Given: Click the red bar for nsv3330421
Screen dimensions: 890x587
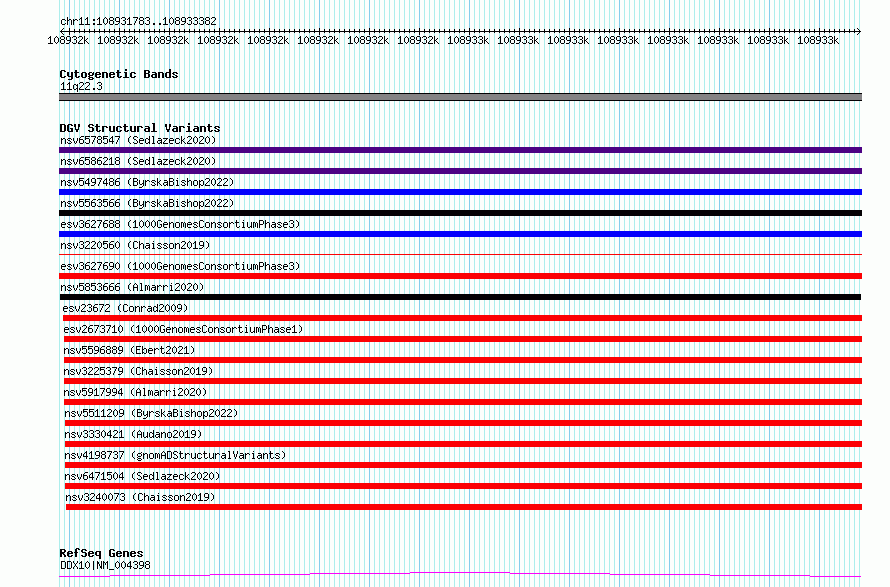Looking at the screenshot, I should [463, 444].
